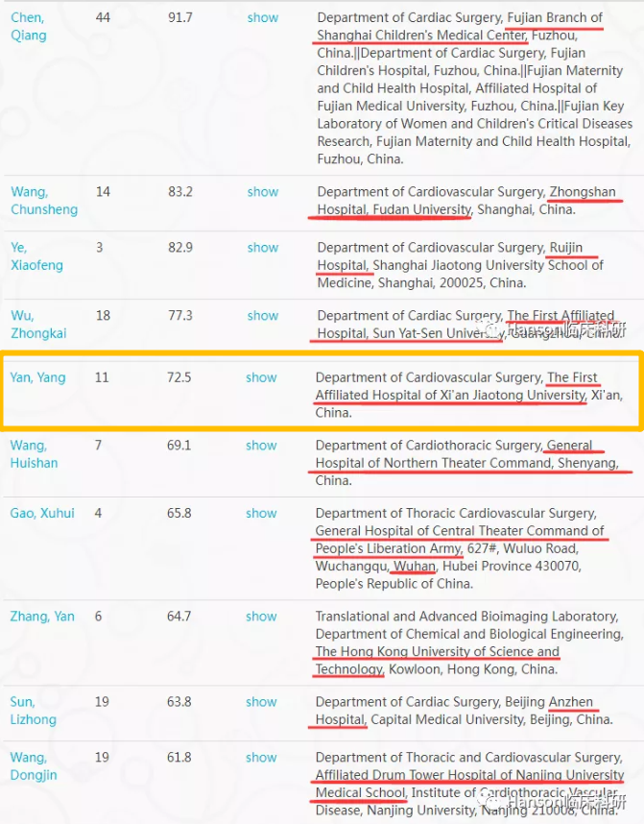Select score value 61.8
The height and width of the screenshot is (824, 644).
click(x=179, y=758)
